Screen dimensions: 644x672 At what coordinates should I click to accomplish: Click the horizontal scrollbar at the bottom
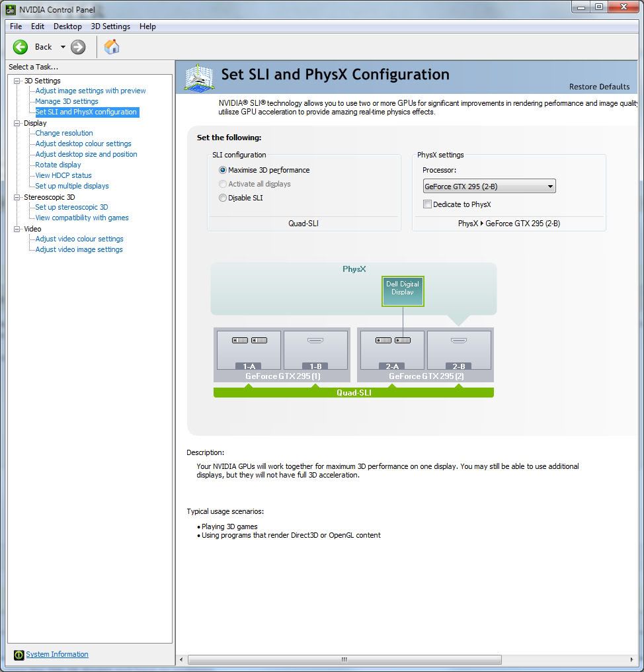[344, 659]
